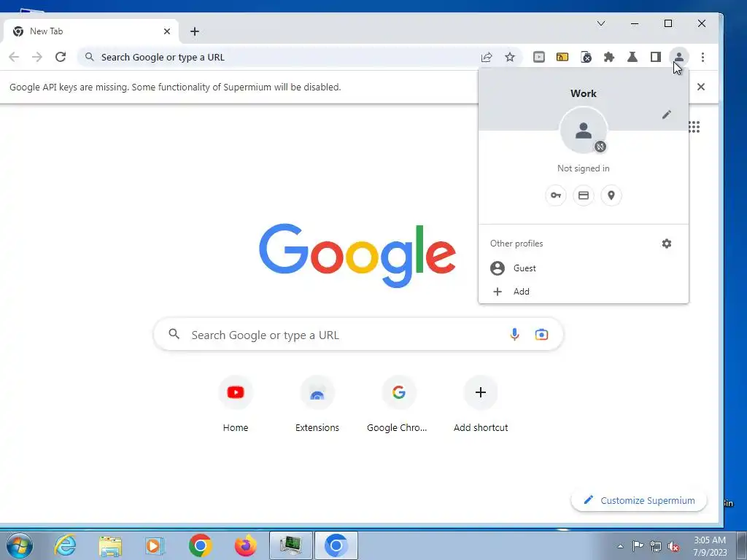The image size is (747, 560).
Task: Click the "Not signed in" text
Action: [583, 168]
